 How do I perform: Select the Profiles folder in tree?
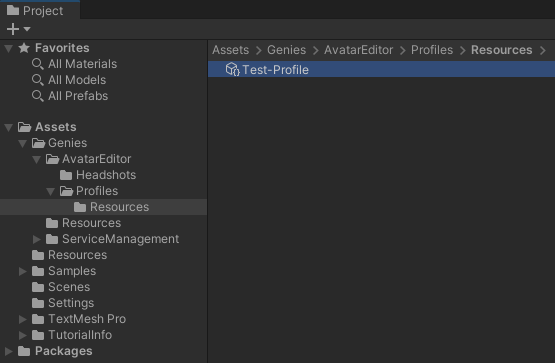click(x=97, y=191)
